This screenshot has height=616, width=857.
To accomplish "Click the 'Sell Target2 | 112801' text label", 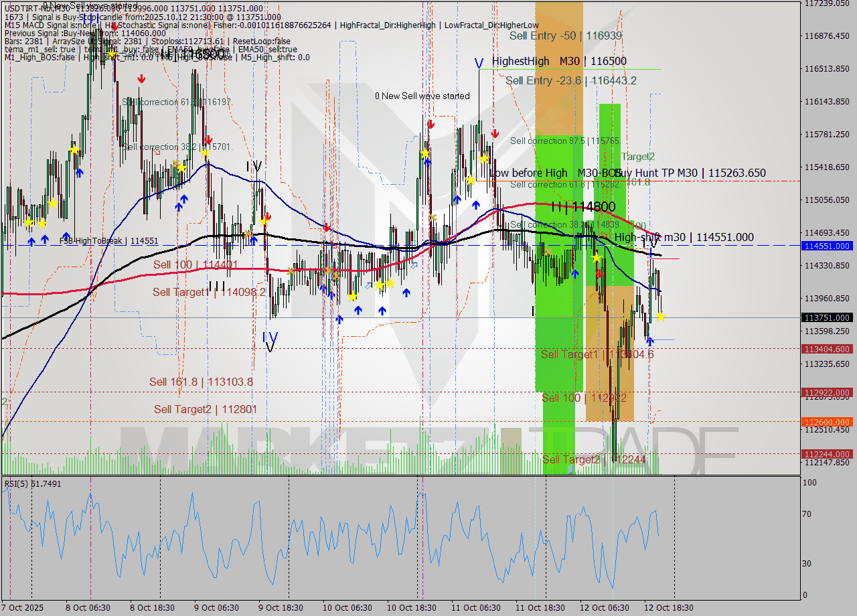I will [204, 409].
